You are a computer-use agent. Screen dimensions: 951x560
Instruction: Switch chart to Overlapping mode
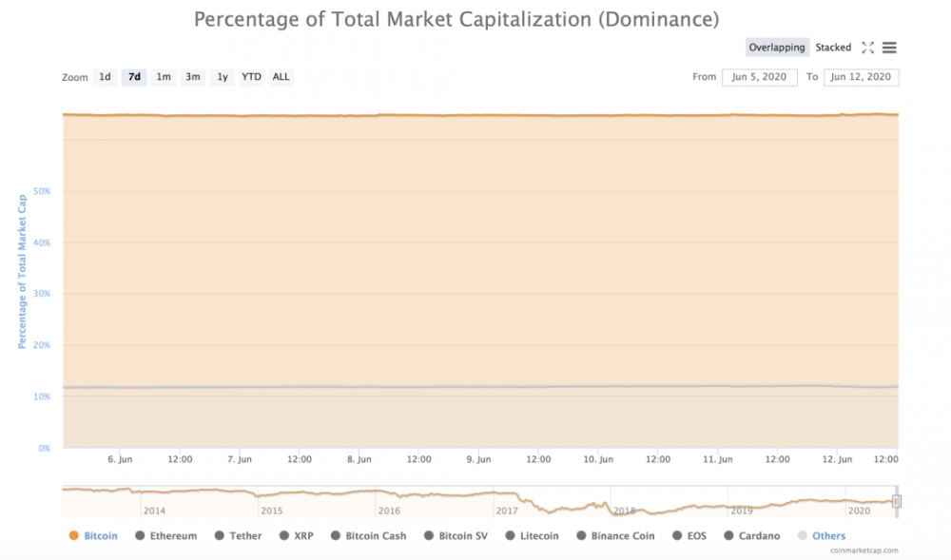[777, 48]
